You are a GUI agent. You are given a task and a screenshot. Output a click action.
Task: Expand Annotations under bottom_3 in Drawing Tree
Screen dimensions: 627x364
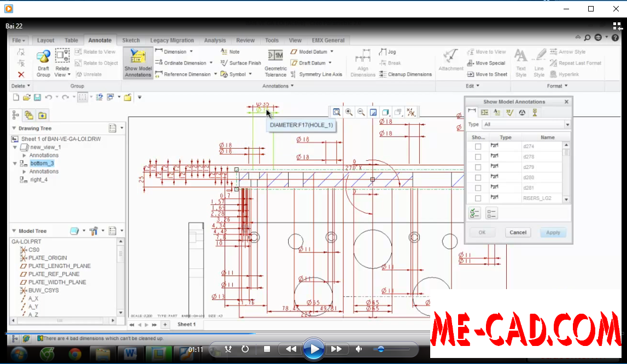click(23, 171)
